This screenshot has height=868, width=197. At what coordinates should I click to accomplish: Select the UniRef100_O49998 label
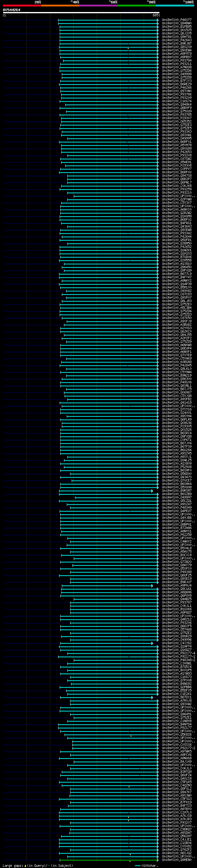click(x=177, y=74)
